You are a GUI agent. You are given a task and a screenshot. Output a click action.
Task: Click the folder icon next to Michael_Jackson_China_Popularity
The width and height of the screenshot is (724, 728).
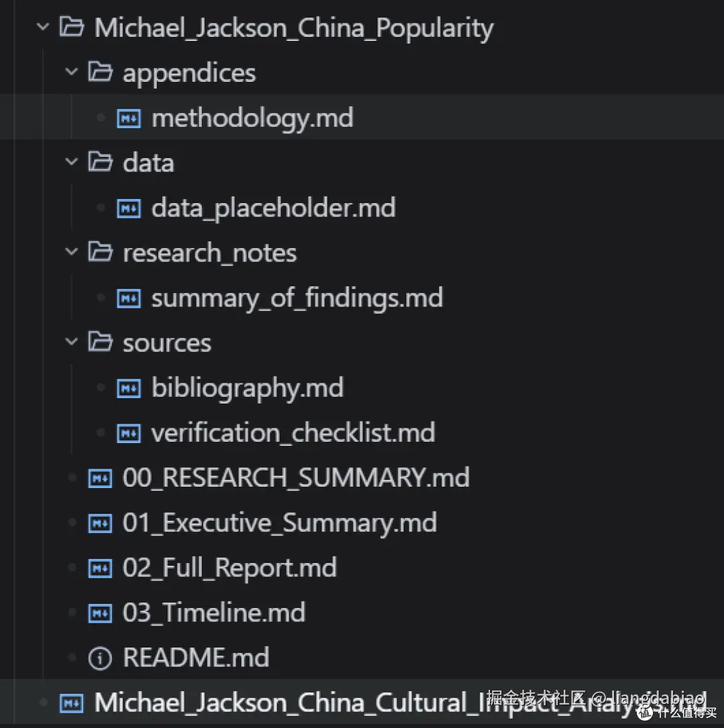tap(72, 27)
